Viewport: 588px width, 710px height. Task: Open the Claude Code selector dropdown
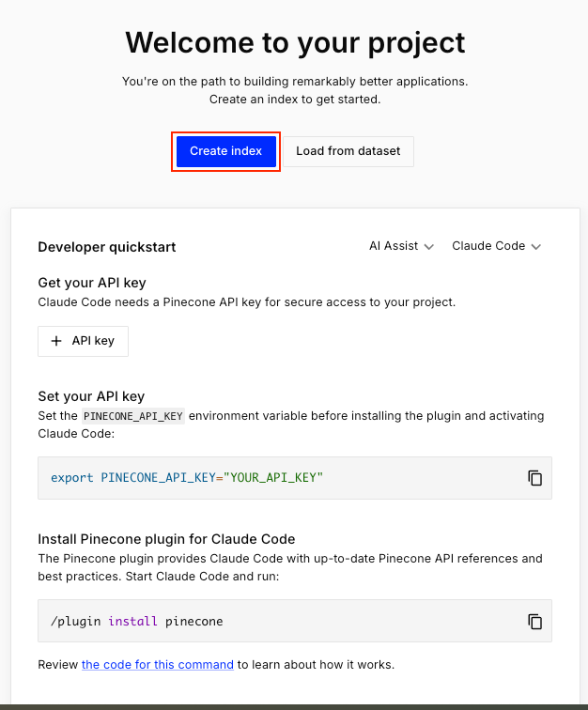coord(496,246)
